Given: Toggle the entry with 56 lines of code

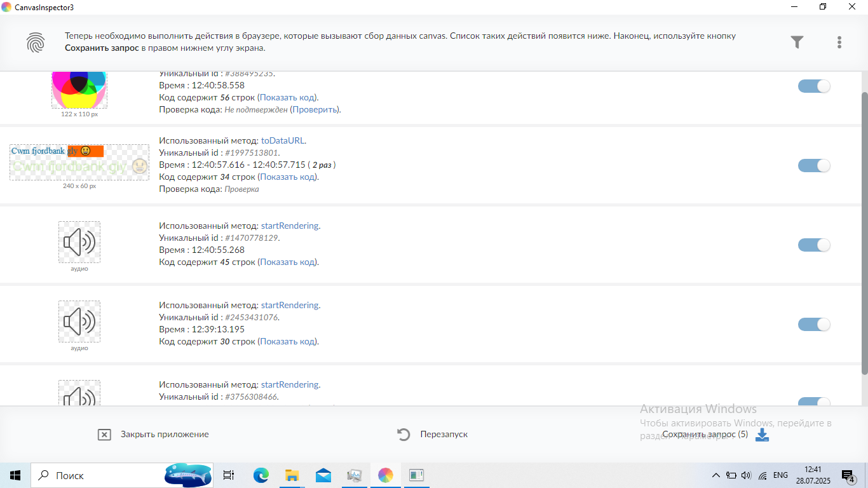Looking at the screenshot, I should click(x=814, y=86).
